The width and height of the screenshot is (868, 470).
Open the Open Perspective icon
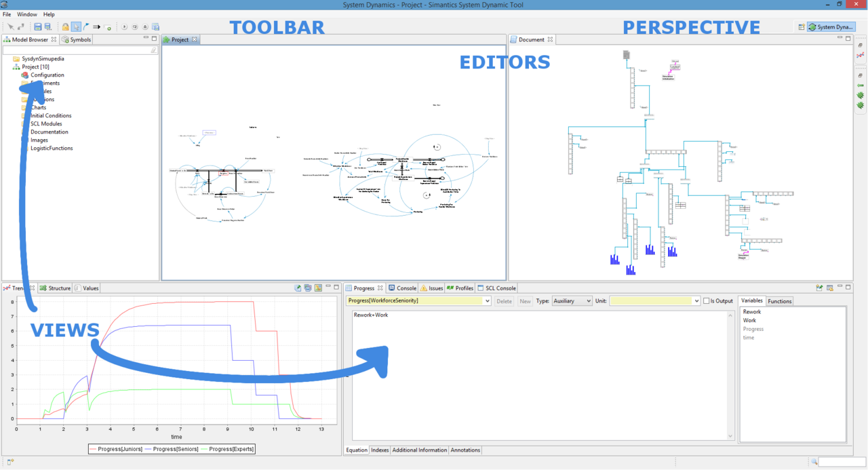coord(801,27)
